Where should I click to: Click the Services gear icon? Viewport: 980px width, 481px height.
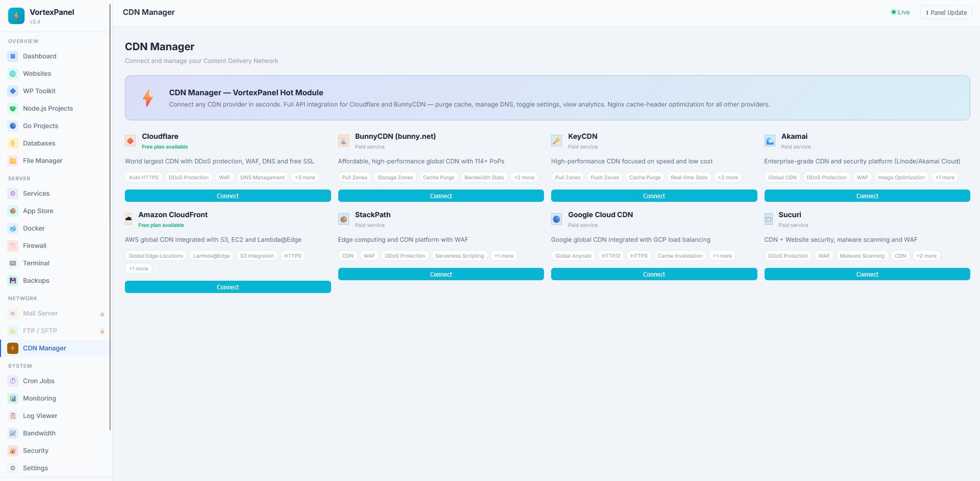point(13,194)
